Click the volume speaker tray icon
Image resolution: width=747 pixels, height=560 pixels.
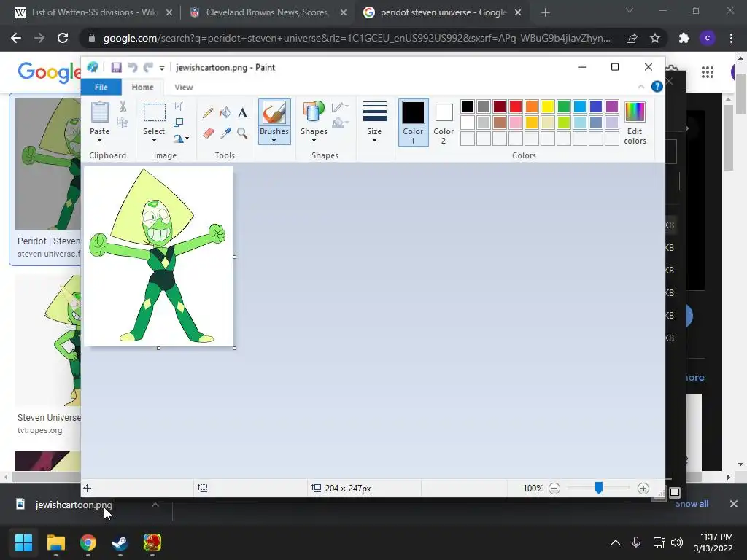pos(676,542)
